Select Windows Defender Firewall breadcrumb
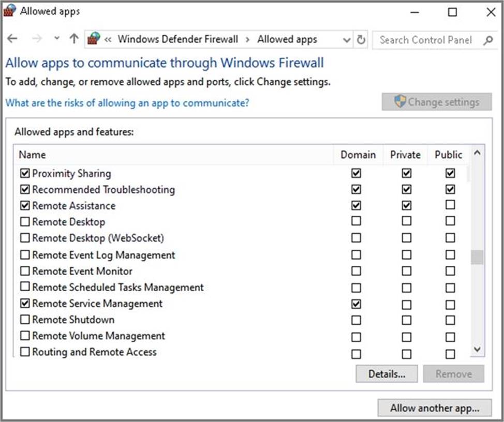504x422 pixels. click(177, 39)
